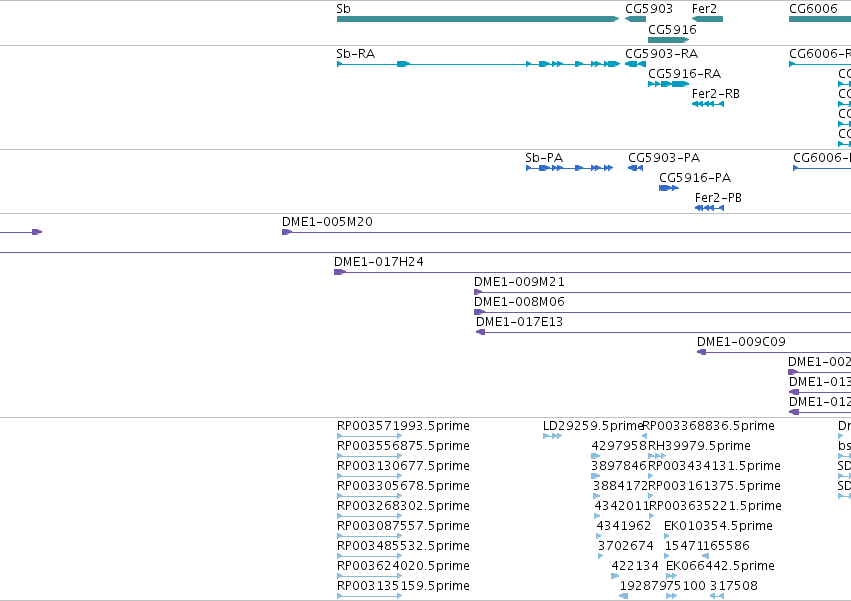
Task: Click the Fer2-RB transcript
Action: 708,104
